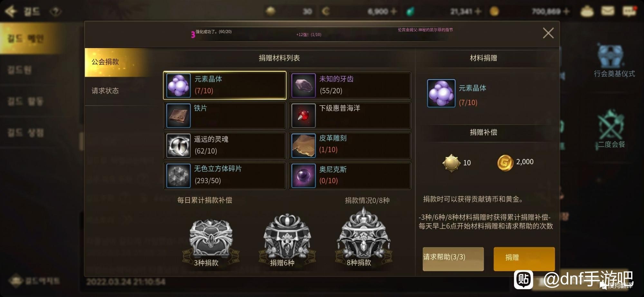Click the 请求帮助(3/3) button
Viewport: 644px width, 297px height.
click(453, 259)
